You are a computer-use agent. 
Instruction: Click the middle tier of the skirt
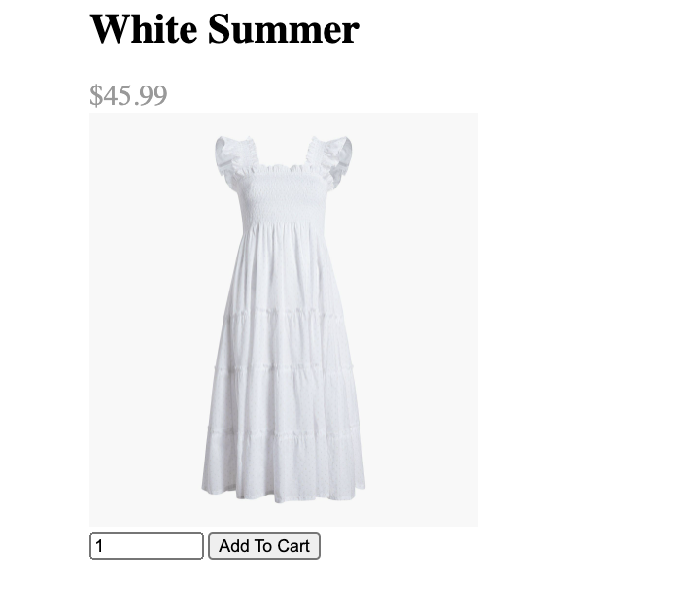pos(284,341)
